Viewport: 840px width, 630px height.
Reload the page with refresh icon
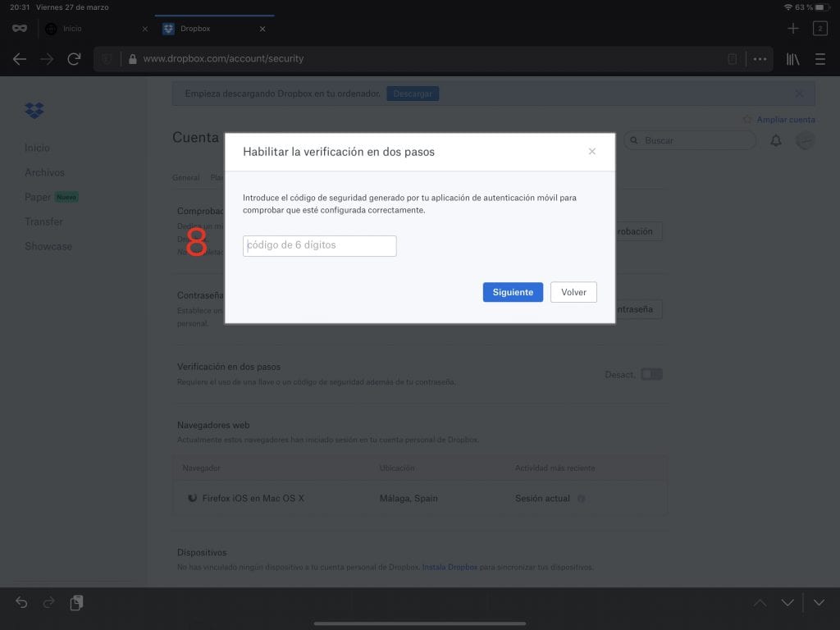point(74,59)
